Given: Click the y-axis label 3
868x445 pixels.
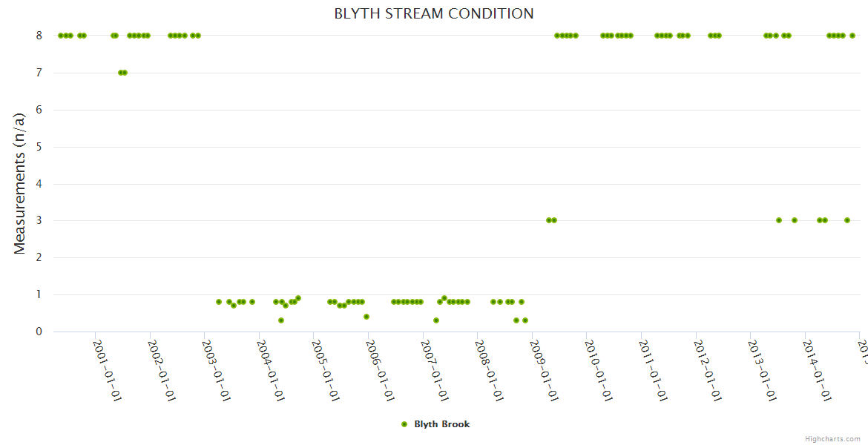Looking at the screenshot, I should point(39,220).
